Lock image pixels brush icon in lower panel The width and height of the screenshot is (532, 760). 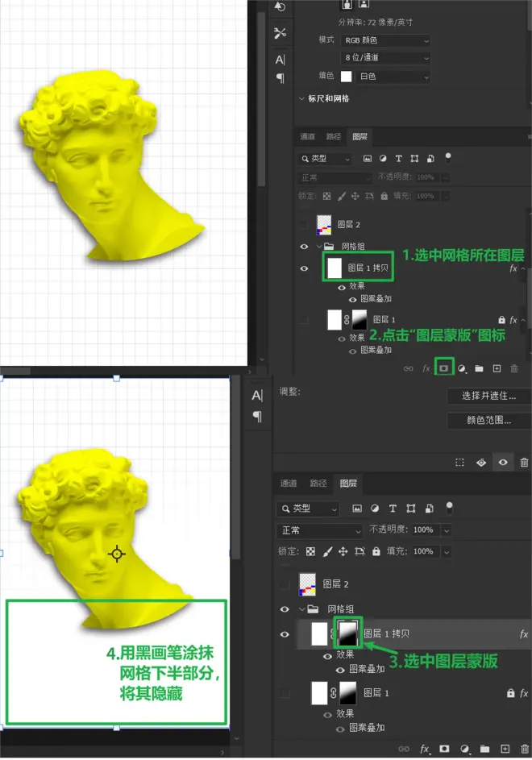pos(327,551)
